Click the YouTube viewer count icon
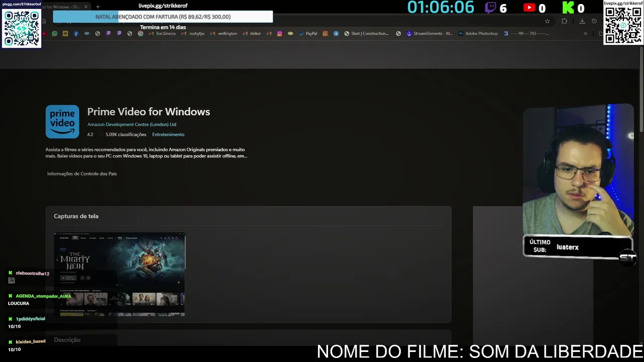 529,8
